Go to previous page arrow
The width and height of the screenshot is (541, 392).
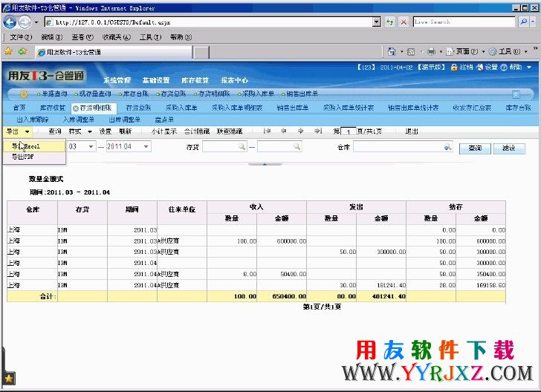[284, 131]
